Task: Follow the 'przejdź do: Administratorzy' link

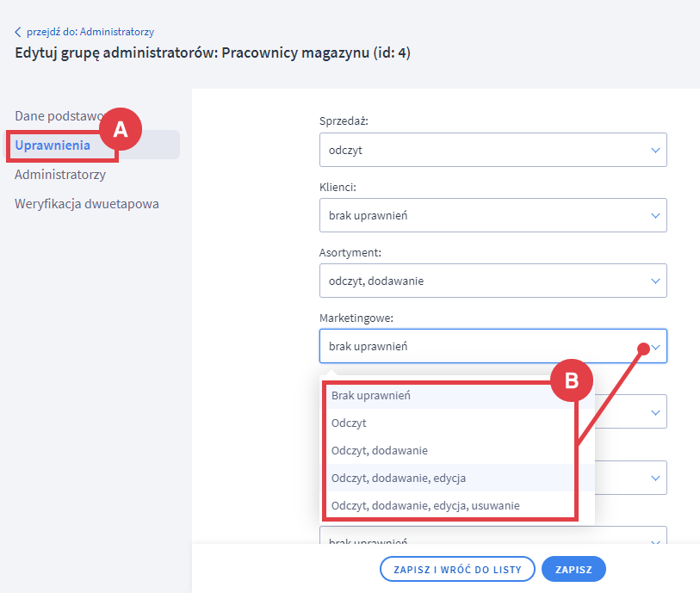Action: tap(90, 32)
